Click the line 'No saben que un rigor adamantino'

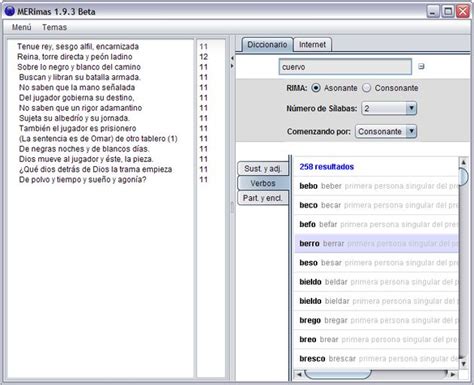80,108
